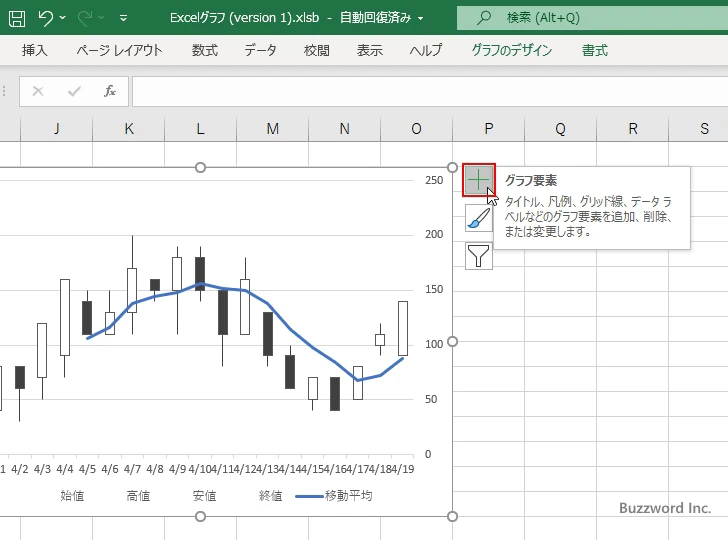Image resolution: width=728 pixels, height=540 pixels.
Task: Click the Undo arrow icon
Action: pos(46,18)
